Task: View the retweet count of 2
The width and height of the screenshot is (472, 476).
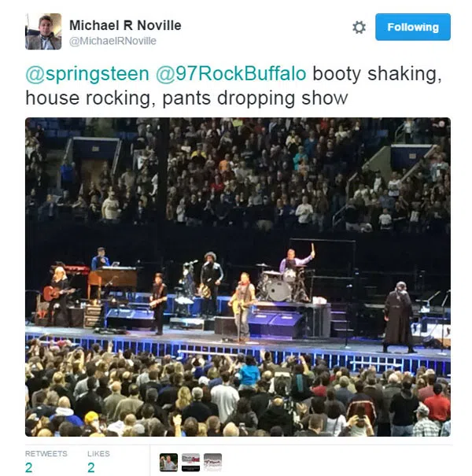Action: click(x=29, y=468)
